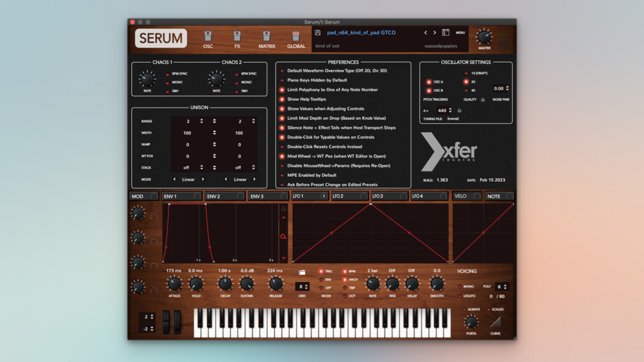Toggle LFO TRIP option

coord(345,288)
